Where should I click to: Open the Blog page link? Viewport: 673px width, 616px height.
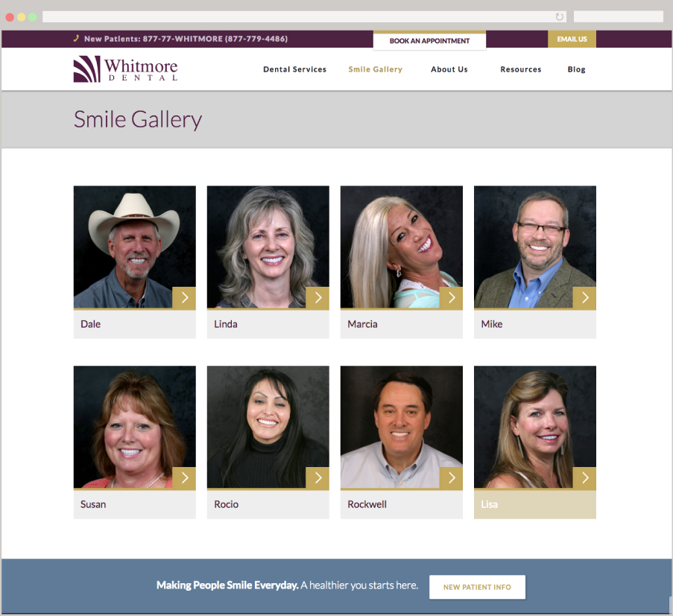tap(576, 69)
